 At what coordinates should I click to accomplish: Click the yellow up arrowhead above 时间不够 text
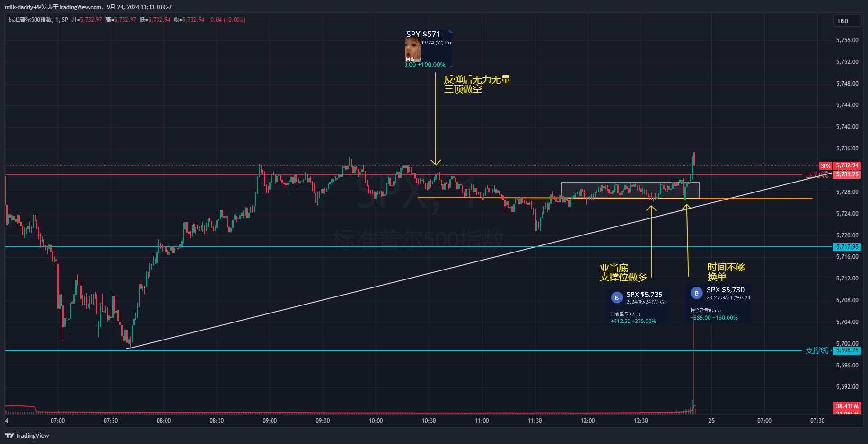pos(686,206)
